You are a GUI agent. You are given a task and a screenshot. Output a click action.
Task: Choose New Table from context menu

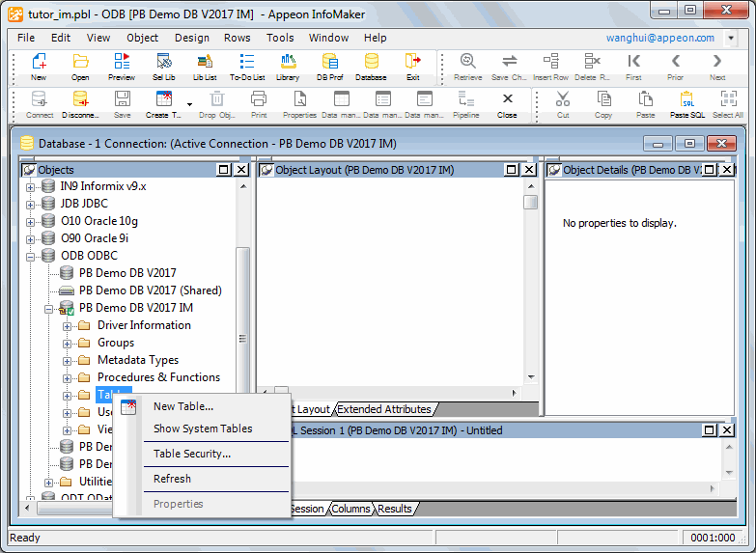183,406
